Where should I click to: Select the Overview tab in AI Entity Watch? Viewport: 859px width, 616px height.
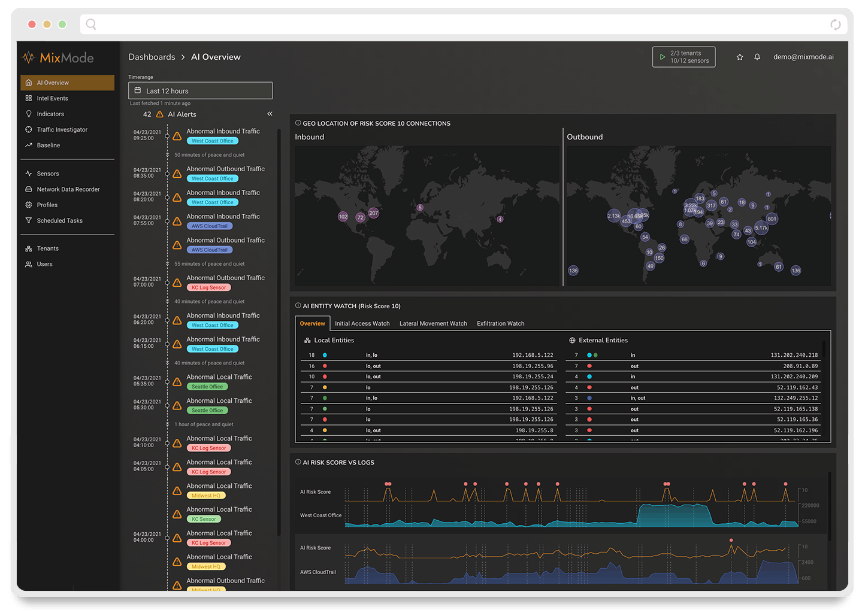coord(313,323)
